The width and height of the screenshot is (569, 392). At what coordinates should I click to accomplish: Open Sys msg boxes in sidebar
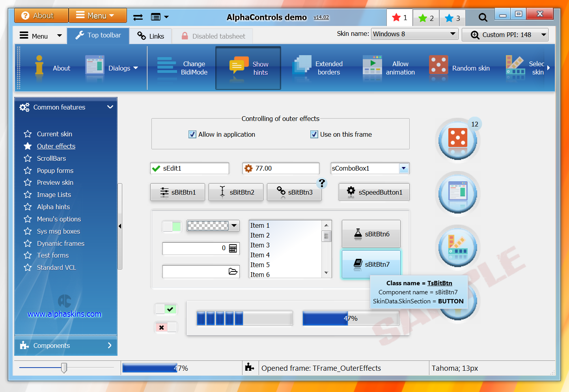tap(58, 231)
